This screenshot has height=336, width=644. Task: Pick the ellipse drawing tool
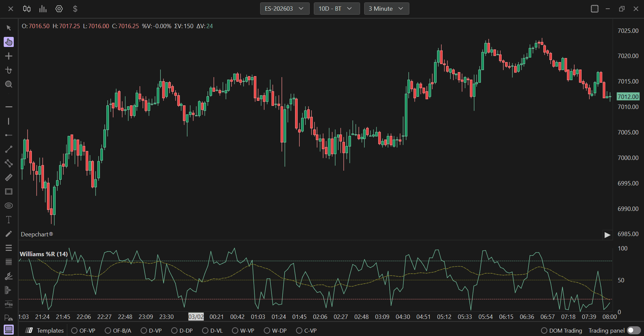tap(9, 206)
